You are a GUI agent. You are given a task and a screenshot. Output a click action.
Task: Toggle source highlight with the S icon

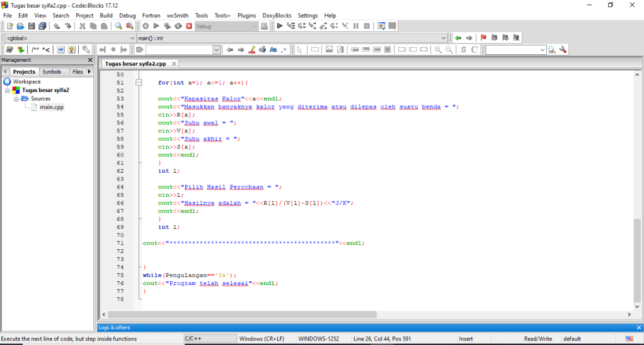(x=464, y=49)
